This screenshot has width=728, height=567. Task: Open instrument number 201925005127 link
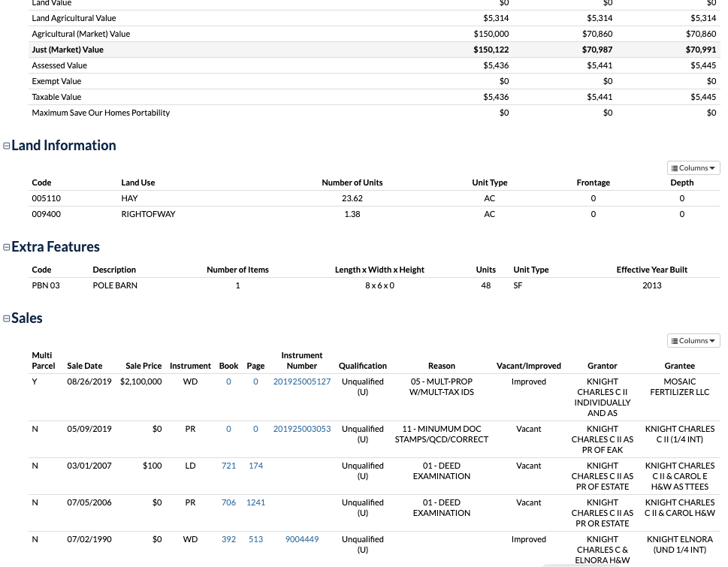[x=301, y=382]
